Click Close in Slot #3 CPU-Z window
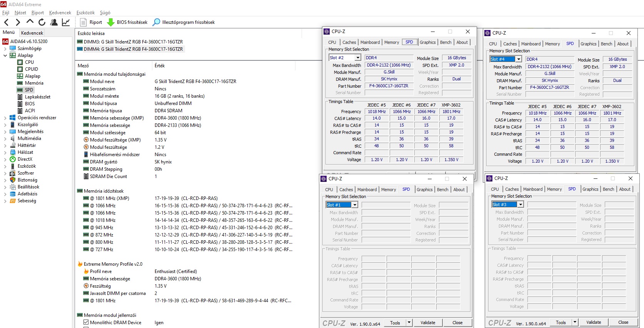 (x=623, y=322)
